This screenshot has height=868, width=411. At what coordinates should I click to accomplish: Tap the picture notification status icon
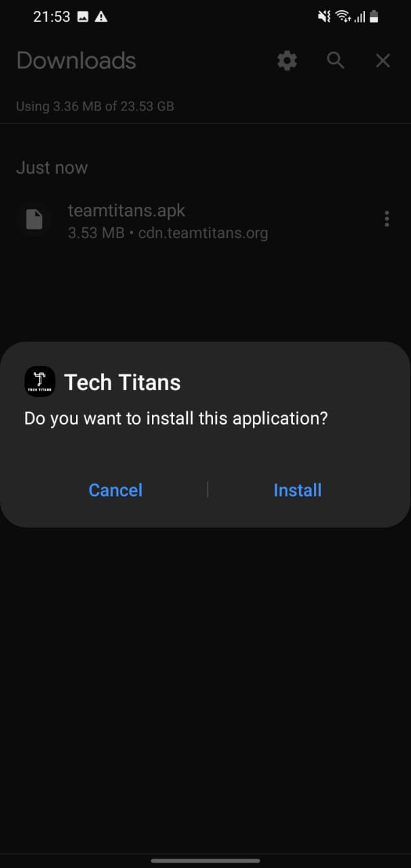tap(83, 17)
